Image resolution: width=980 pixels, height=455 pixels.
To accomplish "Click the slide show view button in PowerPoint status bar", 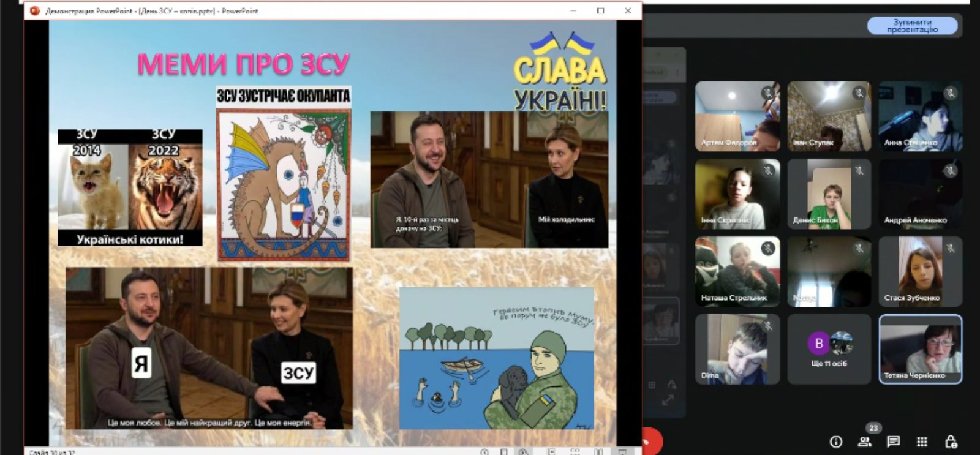I will pyautogui.click(x=622, y=452).
